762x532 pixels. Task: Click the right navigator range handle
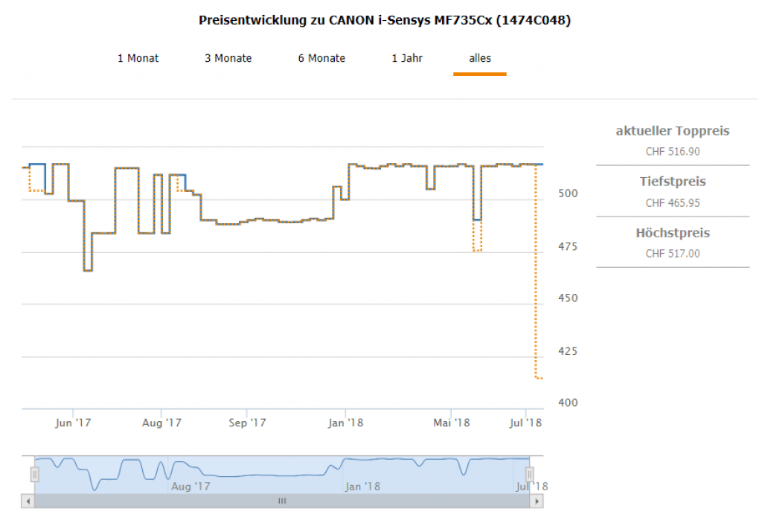click(x=530, y=474)
